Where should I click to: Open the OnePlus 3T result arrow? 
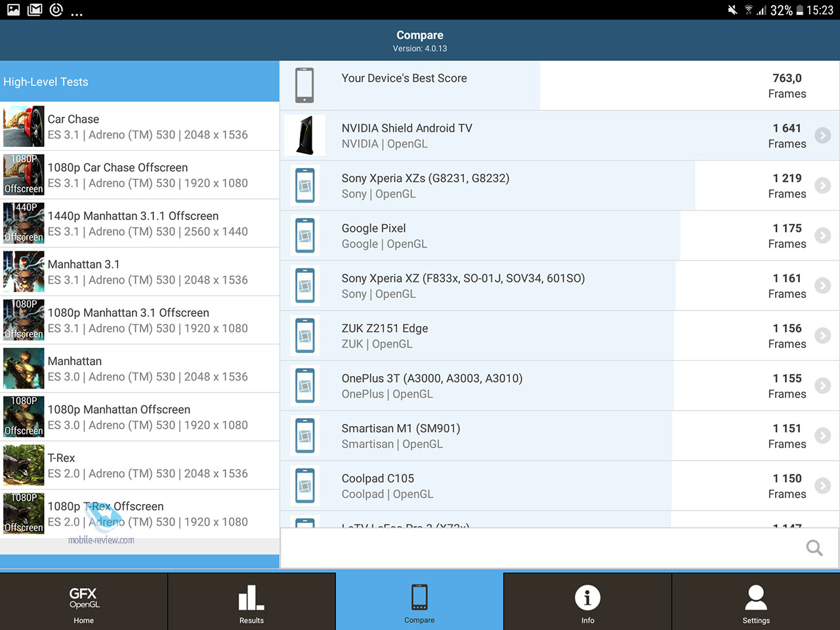(822, 385)
